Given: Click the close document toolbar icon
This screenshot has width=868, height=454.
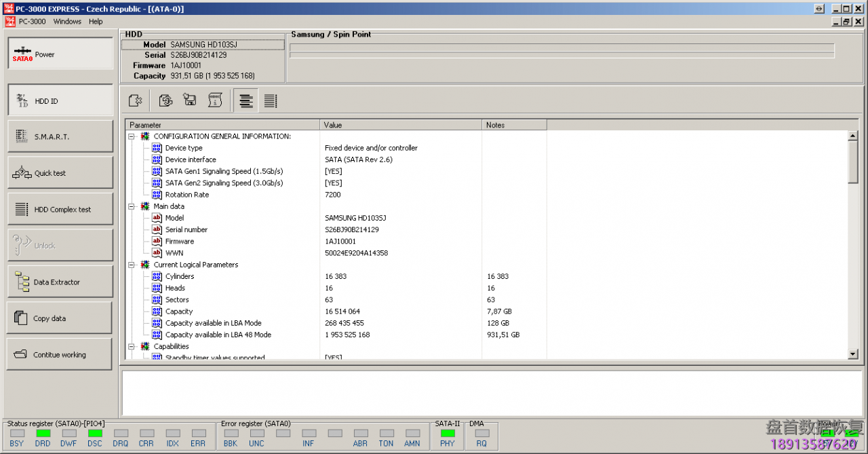Looking at the screenshot, I should tap(136, 101).
